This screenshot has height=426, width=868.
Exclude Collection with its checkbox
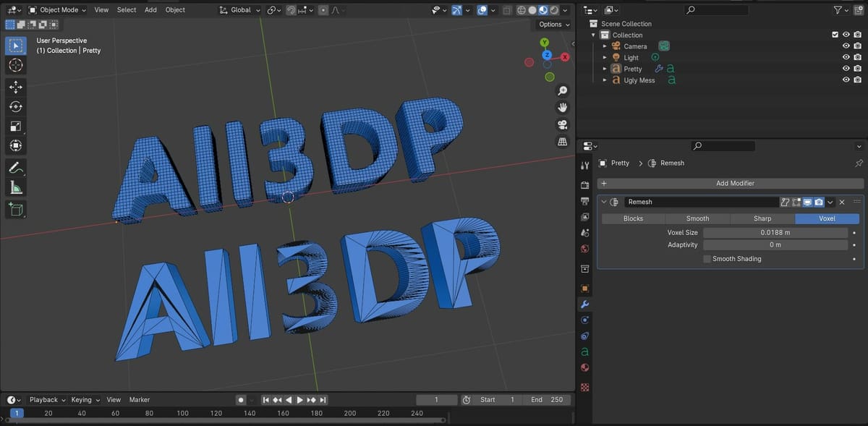(835, 35)
